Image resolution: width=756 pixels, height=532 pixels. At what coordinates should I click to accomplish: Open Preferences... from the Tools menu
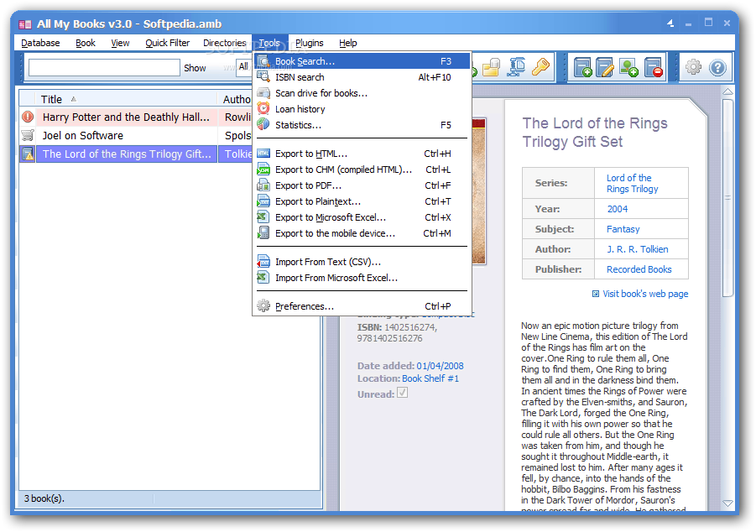click(362, 306)
